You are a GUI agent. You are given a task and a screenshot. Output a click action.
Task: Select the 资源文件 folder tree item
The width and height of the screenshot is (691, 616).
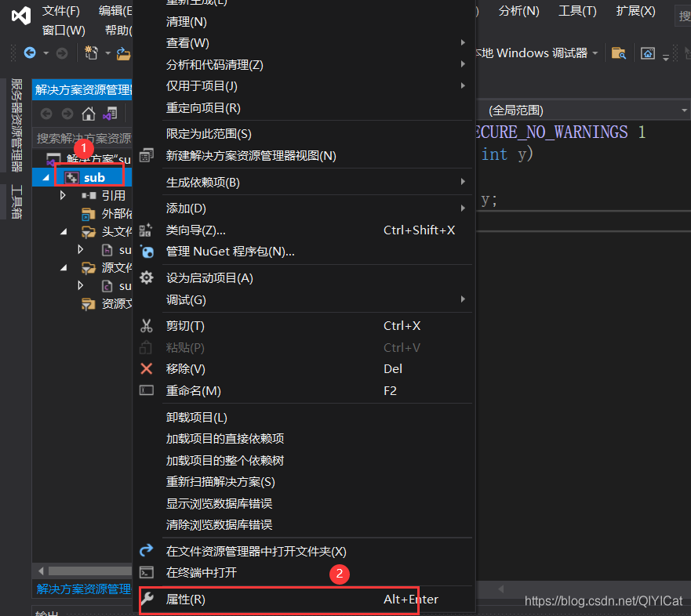click(106, 304)
